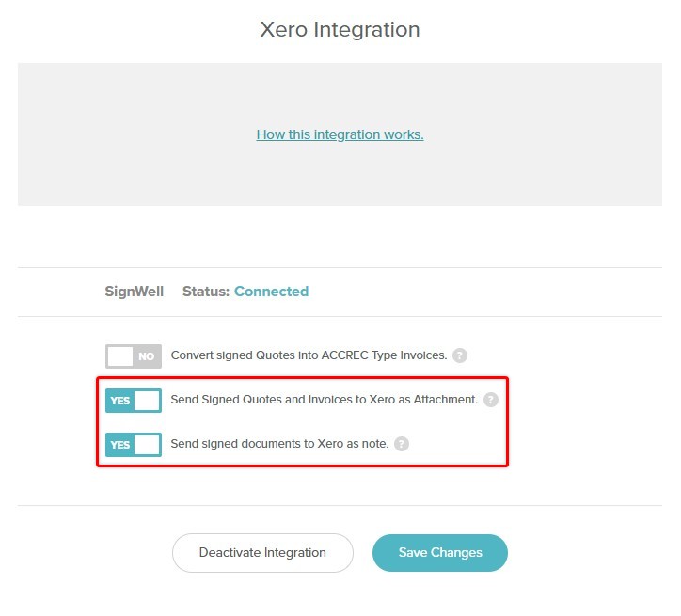Viewport: 681px width, 616px height.
Task: Click the NO text on the Quotes conversion switch
Action: (147, 356)
